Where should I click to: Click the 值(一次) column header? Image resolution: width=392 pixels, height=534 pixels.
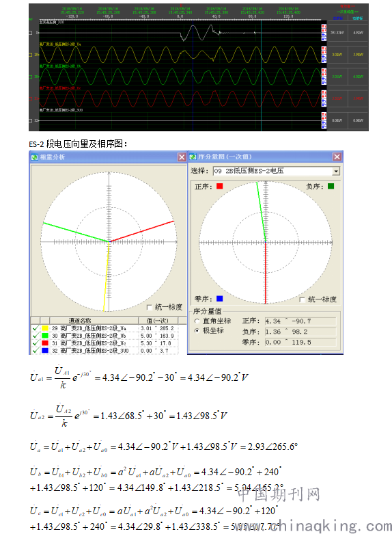158,321
